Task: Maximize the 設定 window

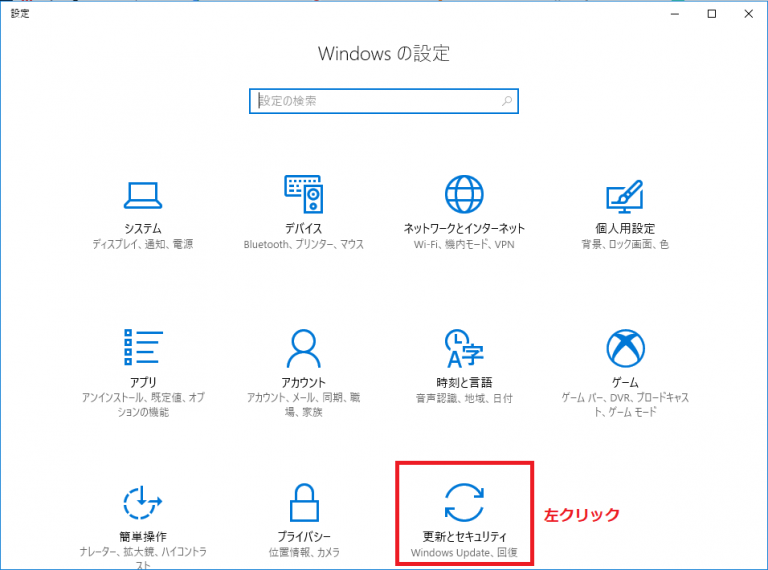Action: [x=712, y=14]
